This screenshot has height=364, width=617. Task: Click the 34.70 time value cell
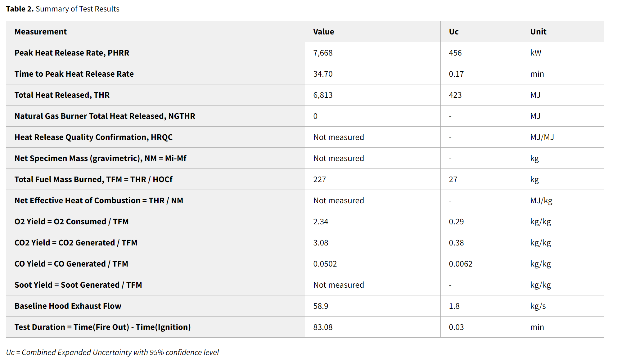click(323, 74)
